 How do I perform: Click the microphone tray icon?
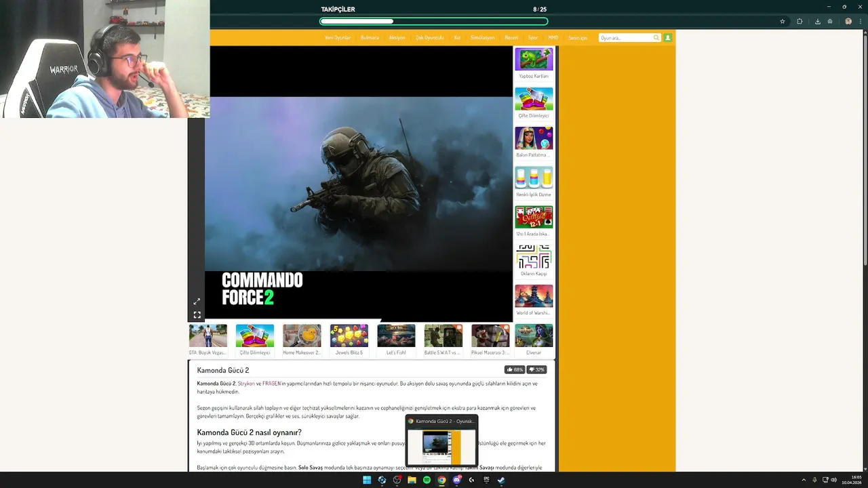click(x=814, y=480)
